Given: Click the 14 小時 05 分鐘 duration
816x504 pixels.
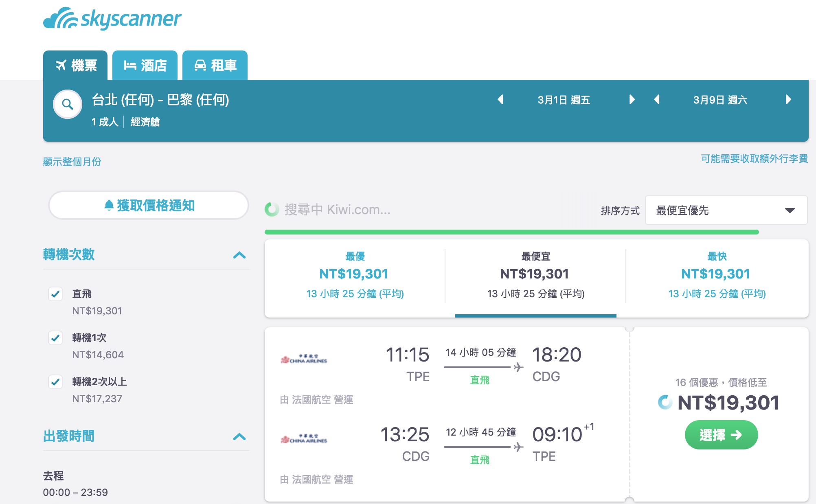Looking at the screenshot, I should coord(481,352).
